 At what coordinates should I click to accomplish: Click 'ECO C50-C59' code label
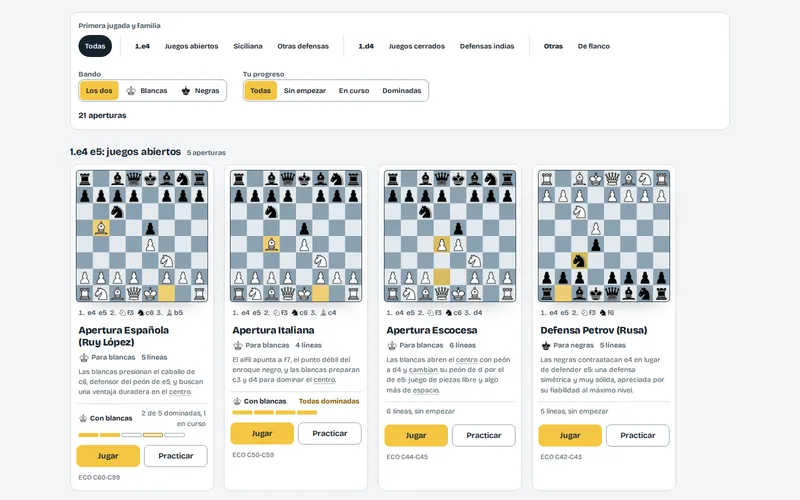point(253,455)
